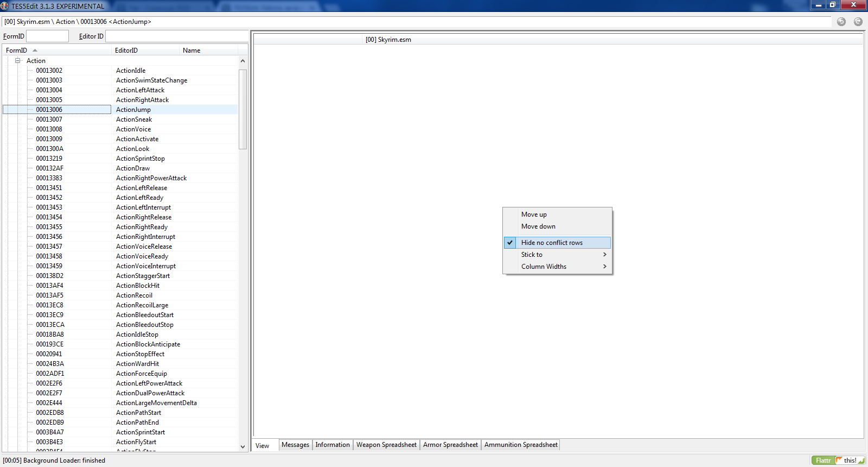868x467 pixels.
Task: Select record 00013452 ActionLeftReady
Action: coord(120,198)
